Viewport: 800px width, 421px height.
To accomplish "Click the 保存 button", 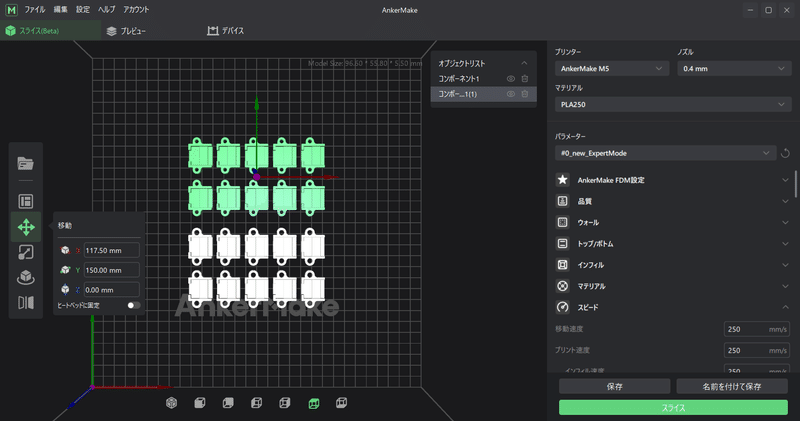I will coord(614,386).
